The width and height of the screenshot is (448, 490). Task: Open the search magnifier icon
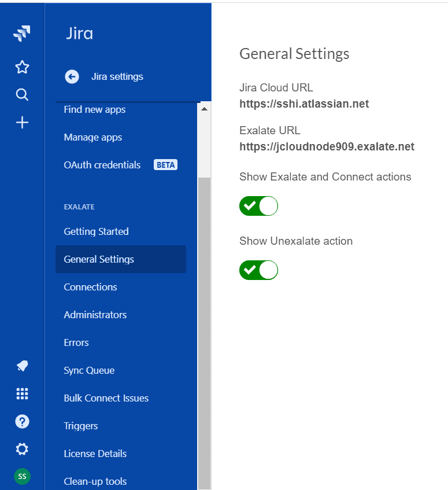22,94
